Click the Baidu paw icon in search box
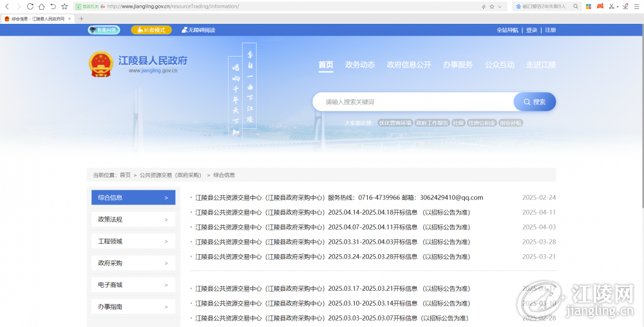Image resolution: width=644 pixels, height=327 pixels. tap(518, 6)
